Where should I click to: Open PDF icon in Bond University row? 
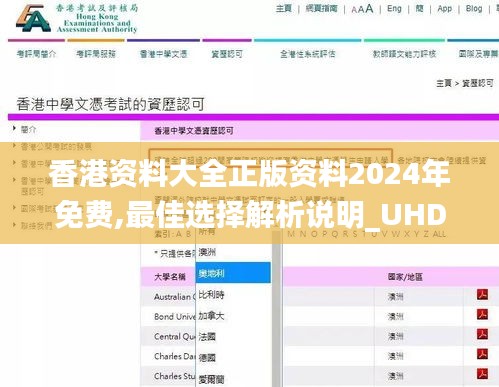tap(482, 314)
